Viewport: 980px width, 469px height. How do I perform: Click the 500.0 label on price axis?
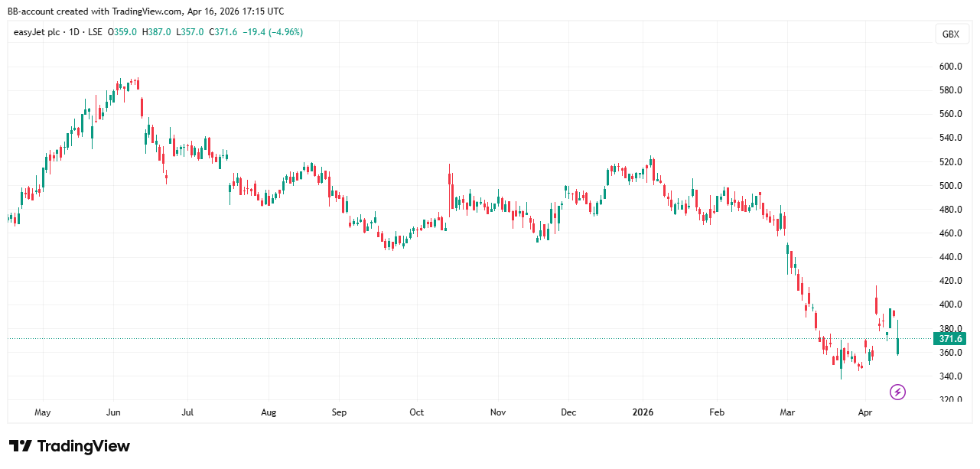(950, 186)
